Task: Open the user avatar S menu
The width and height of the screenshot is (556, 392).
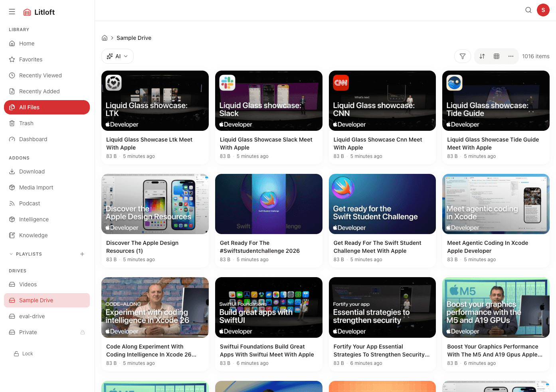Action: pyautogui.click(x=543, y=10)
